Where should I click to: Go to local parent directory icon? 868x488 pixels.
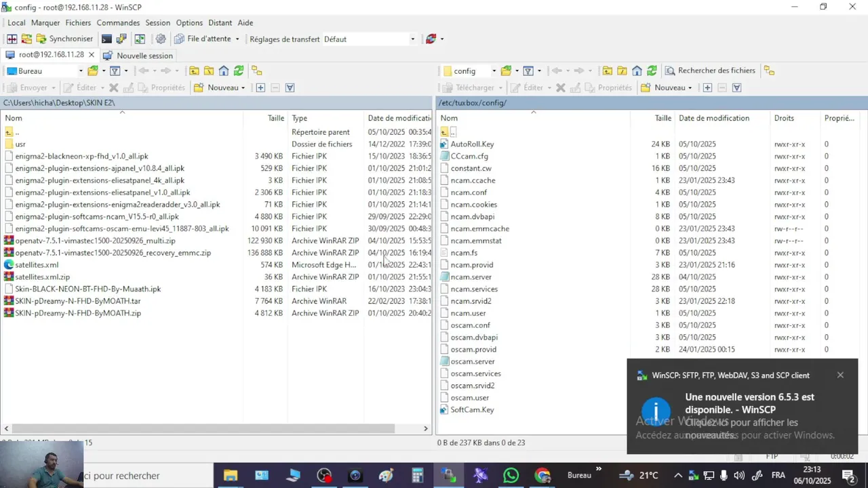[x=194, y=70]
